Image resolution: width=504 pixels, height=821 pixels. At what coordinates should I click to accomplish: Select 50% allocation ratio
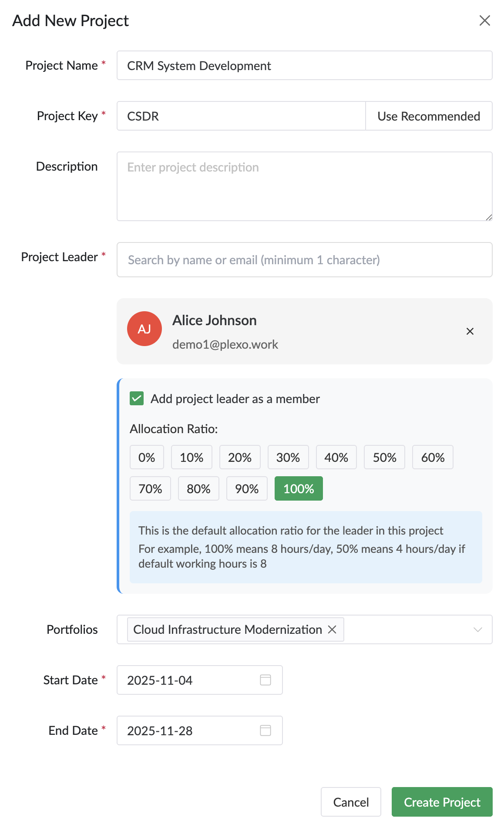(x=384, y=457)
